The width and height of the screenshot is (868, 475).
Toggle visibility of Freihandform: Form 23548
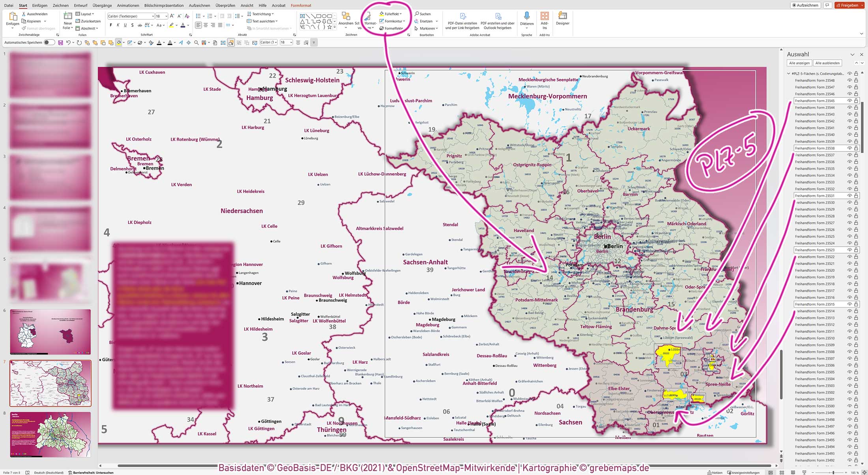(849, 80)
